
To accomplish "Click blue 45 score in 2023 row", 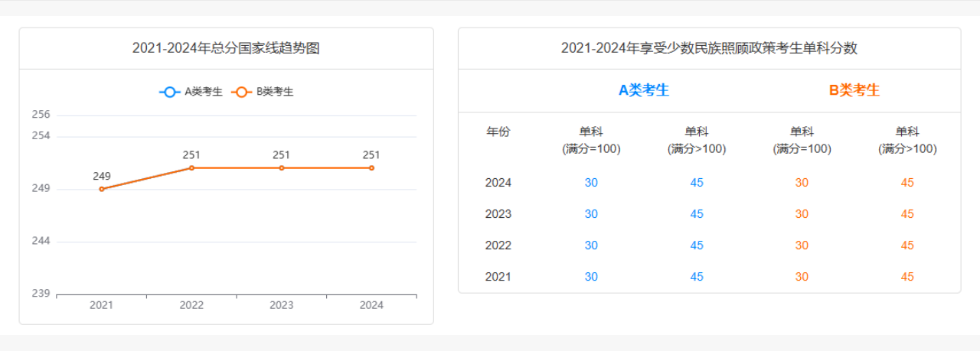I will (696, 214).
